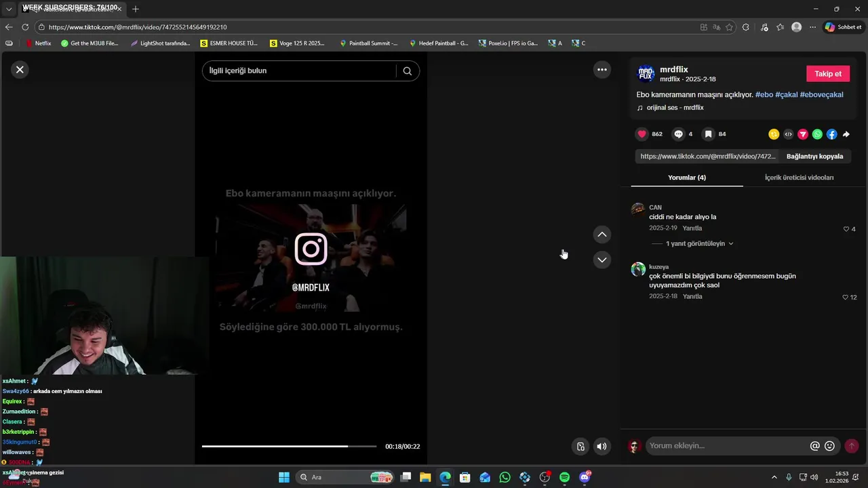Open comments via the speech bubble icon
This screenshot has width=868, height=488.
click(678, 134)
